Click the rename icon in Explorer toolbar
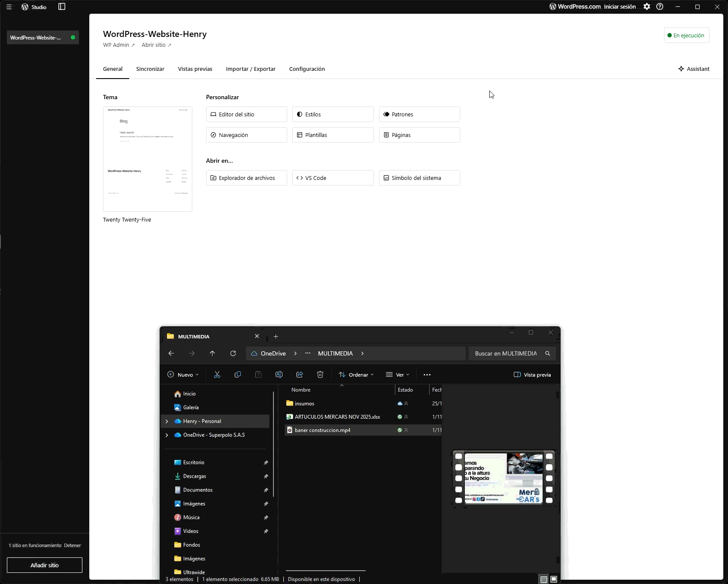This screenshot has width=728, height=584. (x=279, y=375)
